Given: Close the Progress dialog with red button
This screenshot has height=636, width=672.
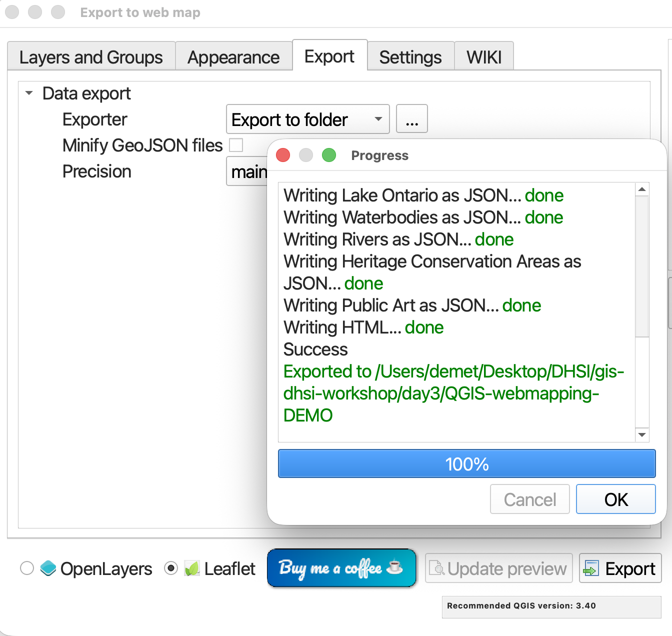Looking at the screenshot, I should 283,155.
